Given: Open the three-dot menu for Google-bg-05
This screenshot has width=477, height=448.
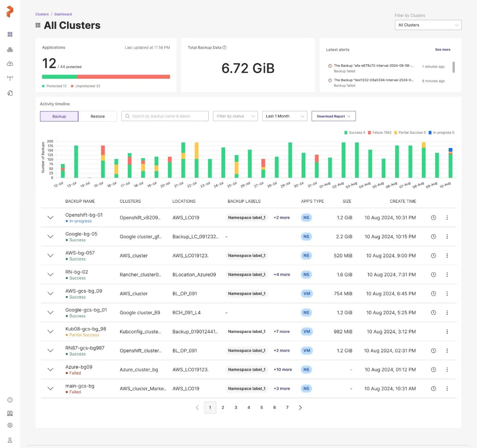Looking at the screenshot, I should (447, 237).
